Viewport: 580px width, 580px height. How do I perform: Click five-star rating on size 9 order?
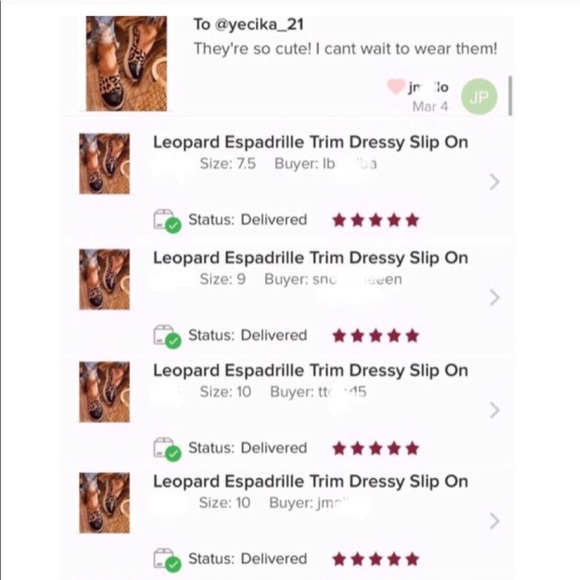tap(375, 336)
